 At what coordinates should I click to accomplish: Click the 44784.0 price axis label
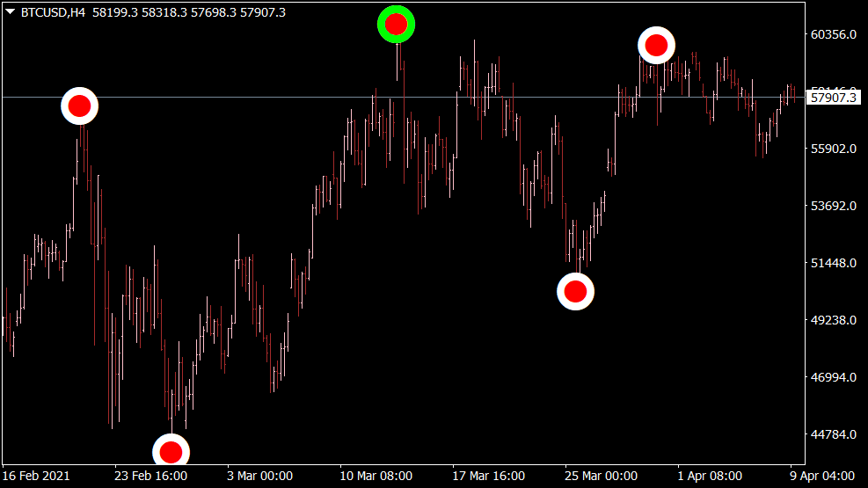[833, 434]
